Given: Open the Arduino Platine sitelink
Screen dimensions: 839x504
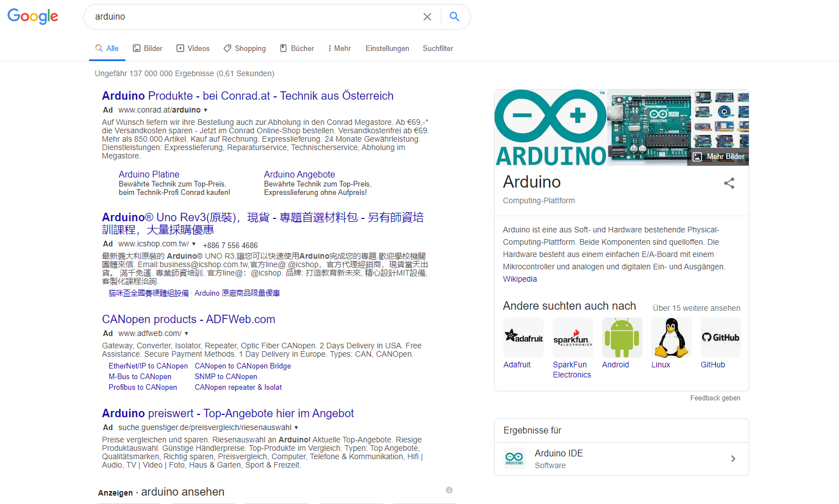Looking at the screenshot, I should [x=149, y=175].
